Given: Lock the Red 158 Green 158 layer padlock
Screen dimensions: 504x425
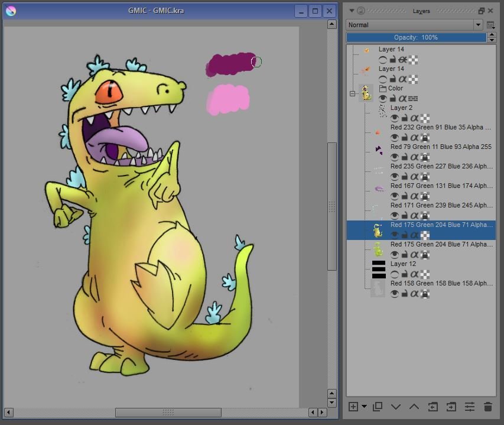Looking at the screenshot, I should tap(405, 294).
